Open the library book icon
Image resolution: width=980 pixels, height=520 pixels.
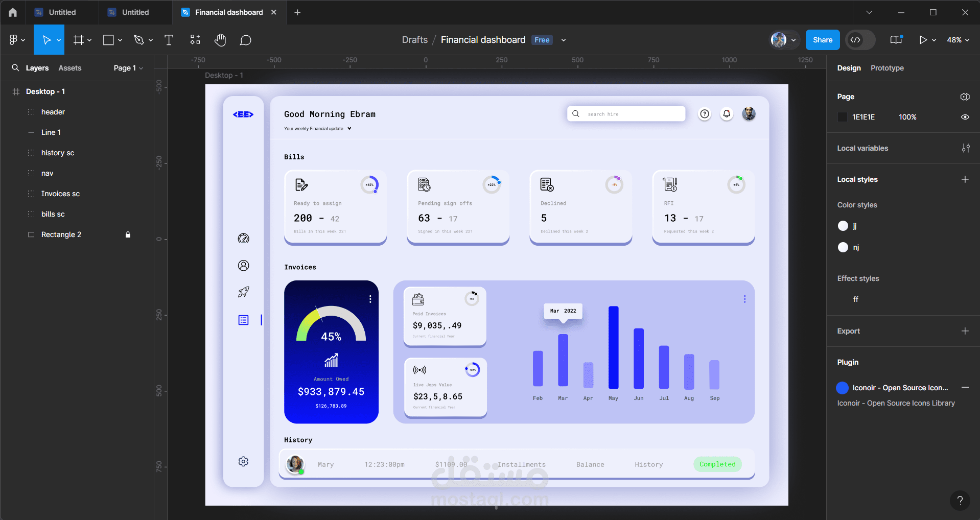pos(896,40)
